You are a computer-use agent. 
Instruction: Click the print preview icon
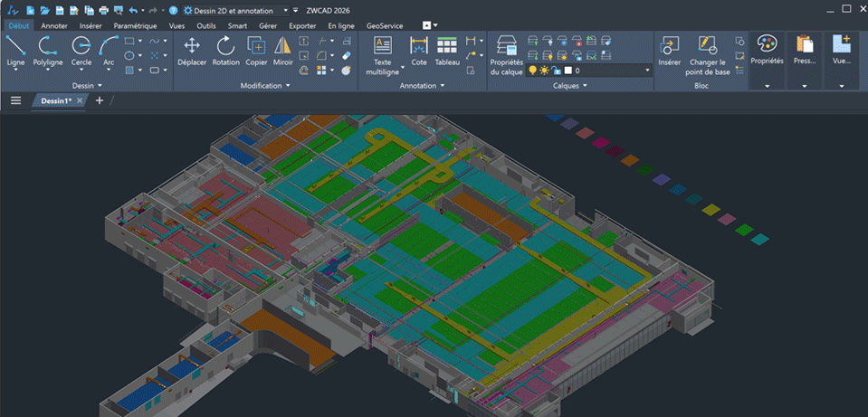[118, 11]
